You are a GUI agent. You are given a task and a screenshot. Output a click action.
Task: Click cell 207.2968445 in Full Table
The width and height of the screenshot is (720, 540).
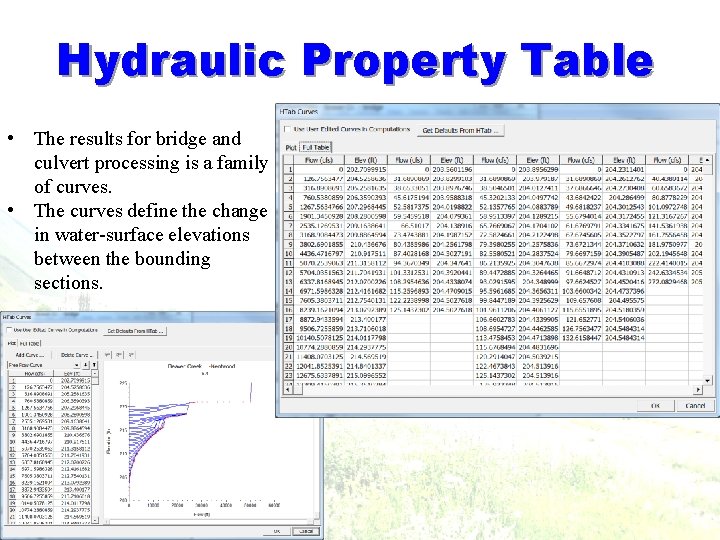click(366, 207)
